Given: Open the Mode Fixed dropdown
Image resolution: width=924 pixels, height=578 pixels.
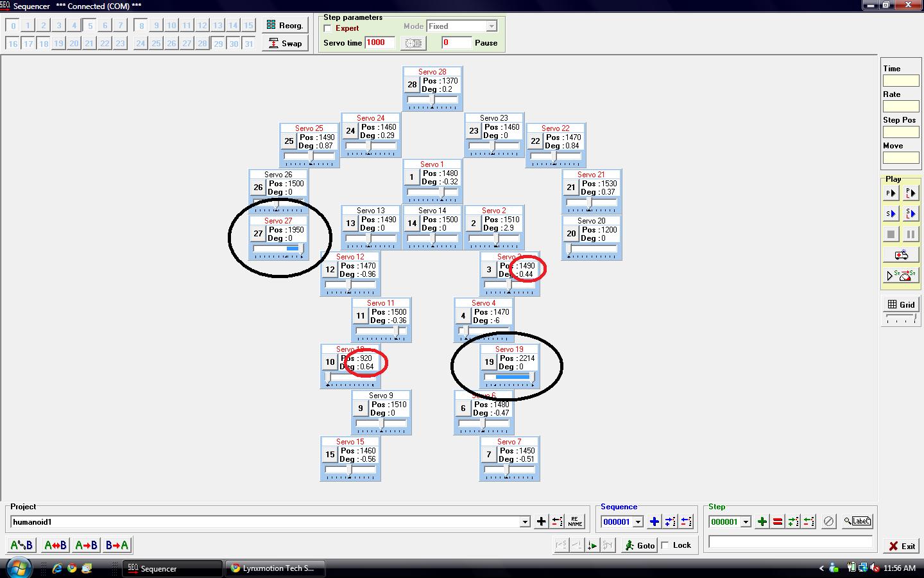Looking at the screenshot, I should point(492,26).
